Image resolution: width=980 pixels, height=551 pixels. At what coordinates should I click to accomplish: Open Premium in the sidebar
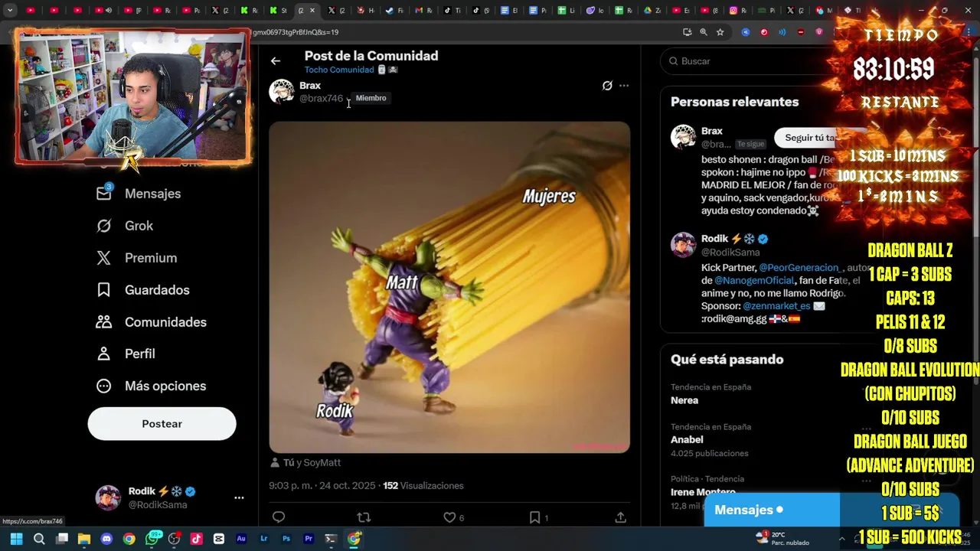point(136,258)
